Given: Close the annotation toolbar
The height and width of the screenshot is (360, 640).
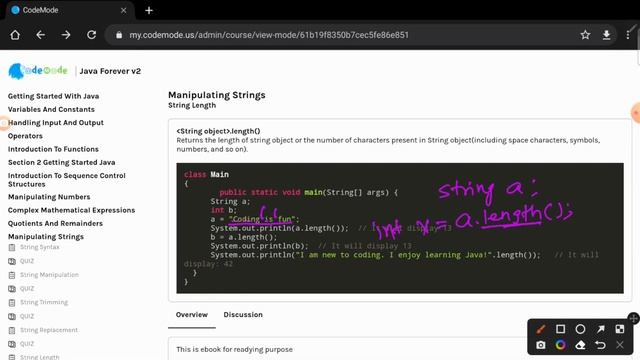Looking at the screenshot, I should tap(620, 345).
